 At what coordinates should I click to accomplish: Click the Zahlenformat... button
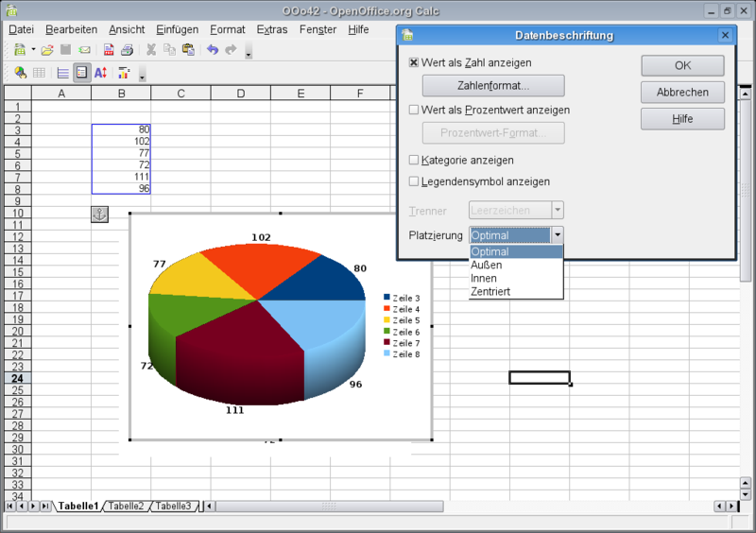click(x=492, y=86)
